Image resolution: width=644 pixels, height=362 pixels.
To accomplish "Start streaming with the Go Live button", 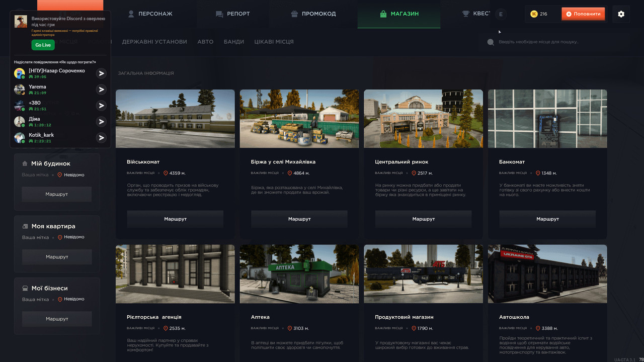I will tap(43, 45).
